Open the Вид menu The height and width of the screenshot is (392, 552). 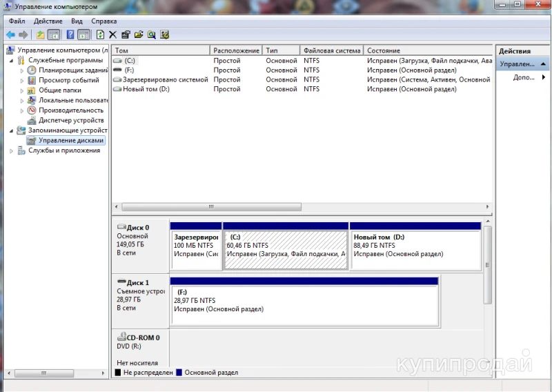click(77, 21)
